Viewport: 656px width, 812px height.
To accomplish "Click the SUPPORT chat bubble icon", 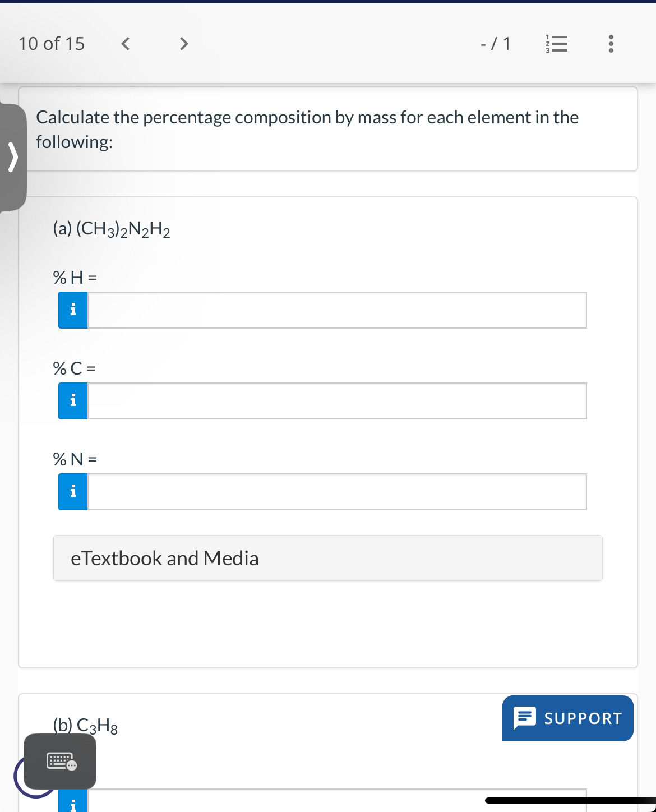I will [525, 718].
